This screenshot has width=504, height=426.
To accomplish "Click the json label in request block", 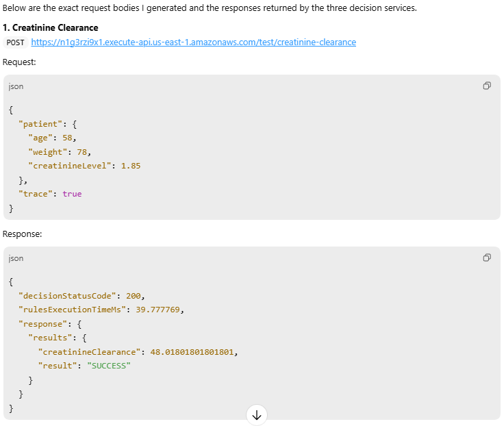I will [x=16, y=86].
